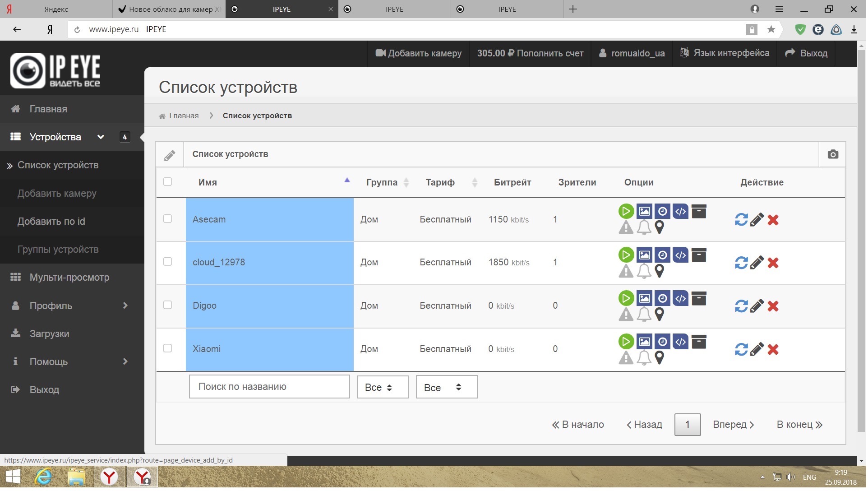Toggle select-all checkbox in table header
The image size is (868, 491).
[168, 182]
